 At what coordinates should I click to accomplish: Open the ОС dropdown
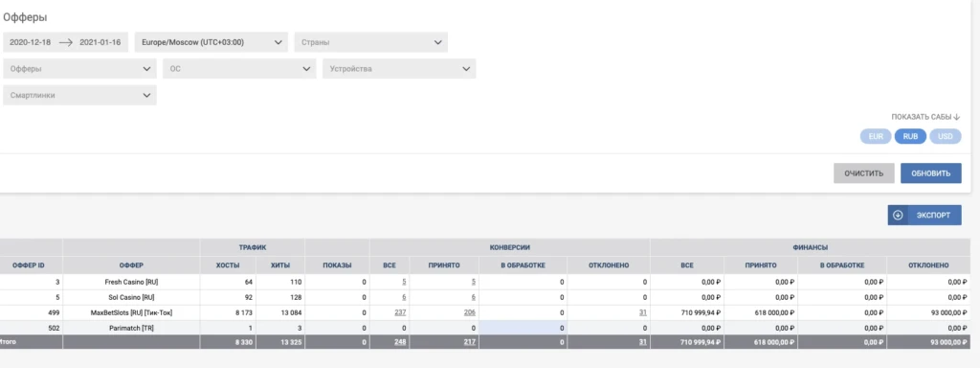tap(239, 69)
